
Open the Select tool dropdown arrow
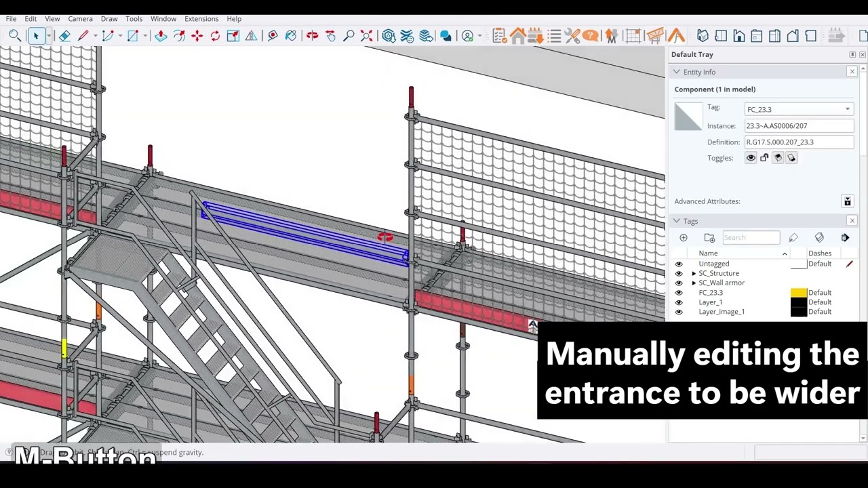pyautogui.click(x=48, y=36)
